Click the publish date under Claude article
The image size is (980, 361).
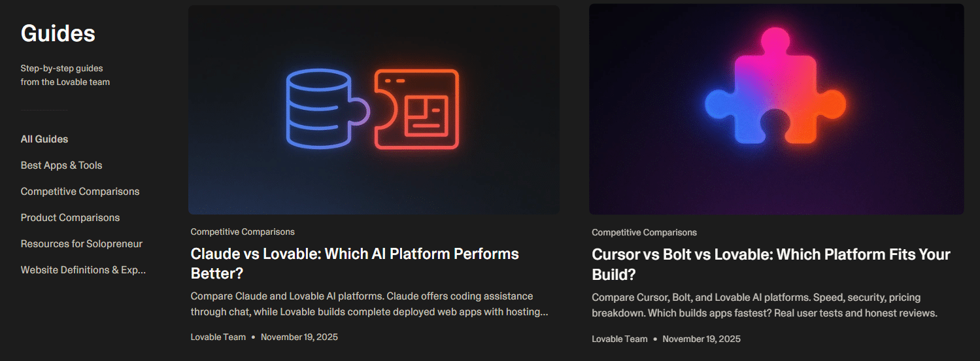(x=299, y=337)
